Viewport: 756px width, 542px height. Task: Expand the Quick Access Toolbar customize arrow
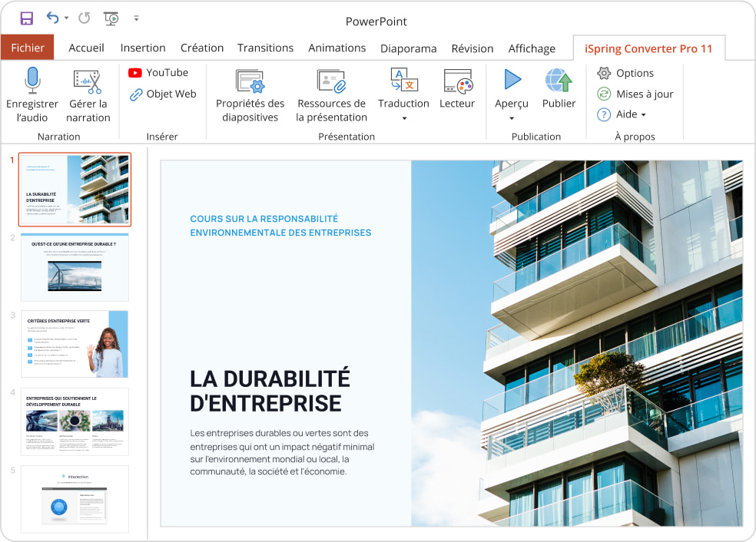136,18
